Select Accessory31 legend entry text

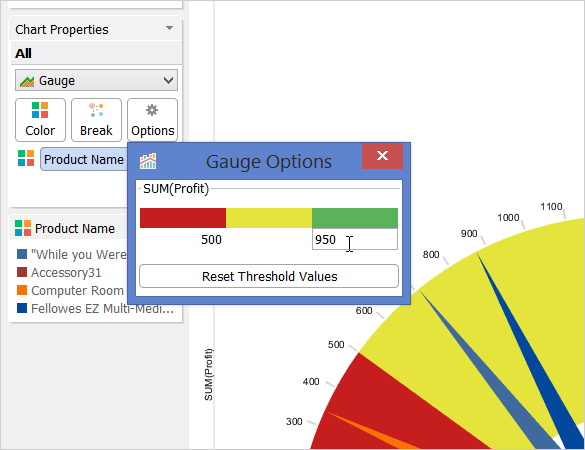point(66,272)
